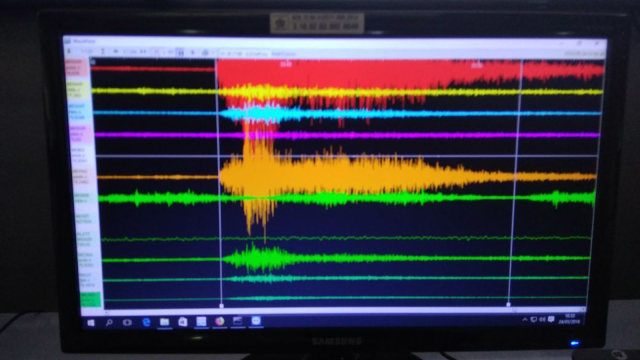Click the printer icon in the toolbar
This screenshot has width=640, height=360.
[x=205, y=52]
